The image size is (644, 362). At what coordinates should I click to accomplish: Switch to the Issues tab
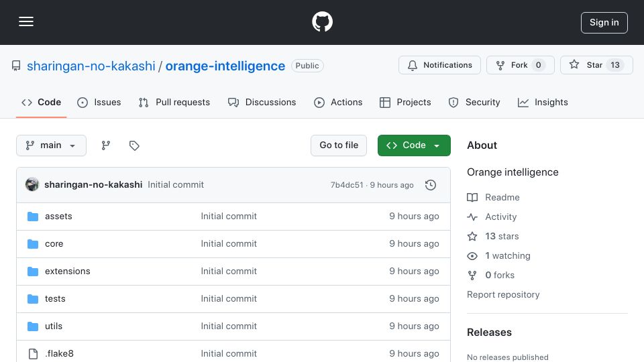pyautogui.click(x=99, y=102)
